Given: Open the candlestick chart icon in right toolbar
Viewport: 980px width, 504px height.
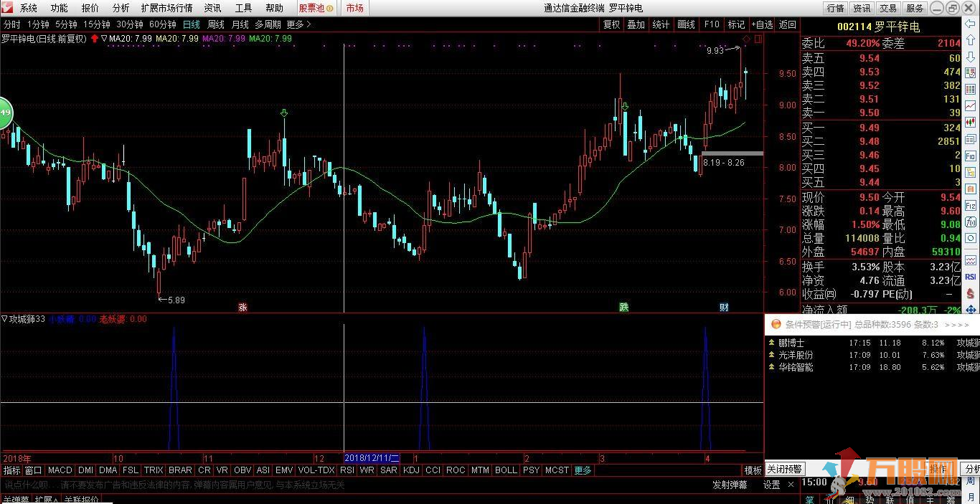Looking at the screenshot, I should tap(970, 123).
